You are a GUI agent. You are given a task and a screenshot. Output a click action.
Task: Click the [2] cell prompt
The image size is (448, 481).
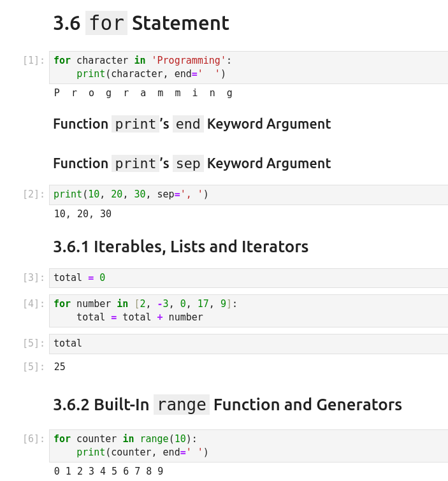pyautogui.click(x=34, y=194)
